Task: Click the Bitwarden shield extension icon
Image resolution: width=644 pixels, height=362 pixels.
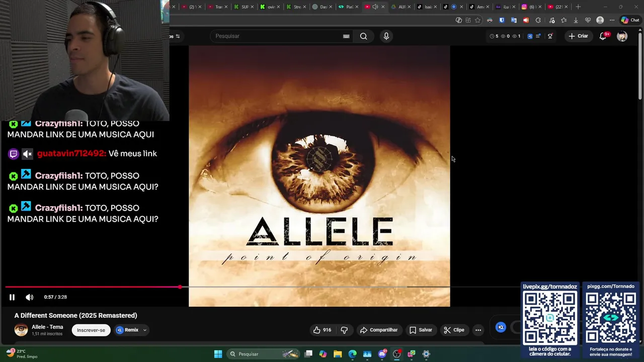Action: click(502, 20)
